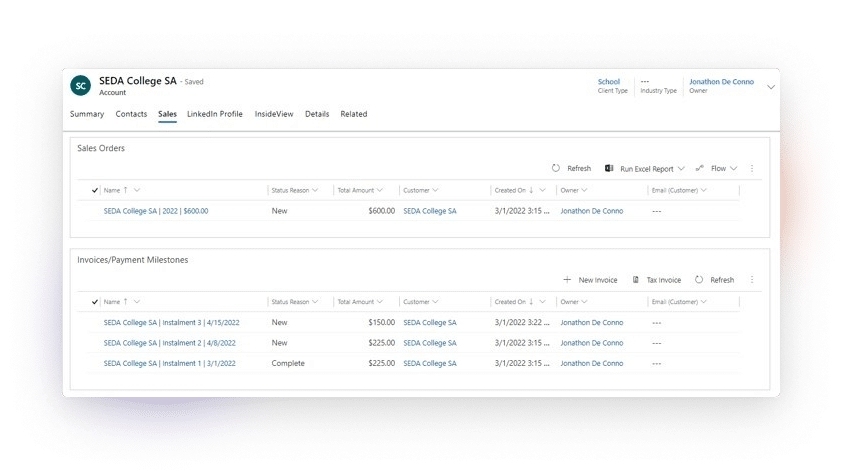Open customer SEDA College SA in Sales Orders row
841x471 pixels.
430,211
